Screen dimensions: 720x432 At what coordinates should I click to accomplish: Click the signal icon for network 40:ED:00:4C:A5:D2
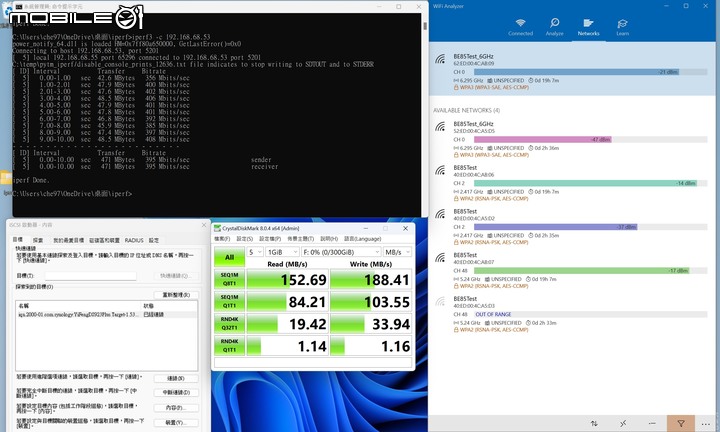click(x=440, y=214)
